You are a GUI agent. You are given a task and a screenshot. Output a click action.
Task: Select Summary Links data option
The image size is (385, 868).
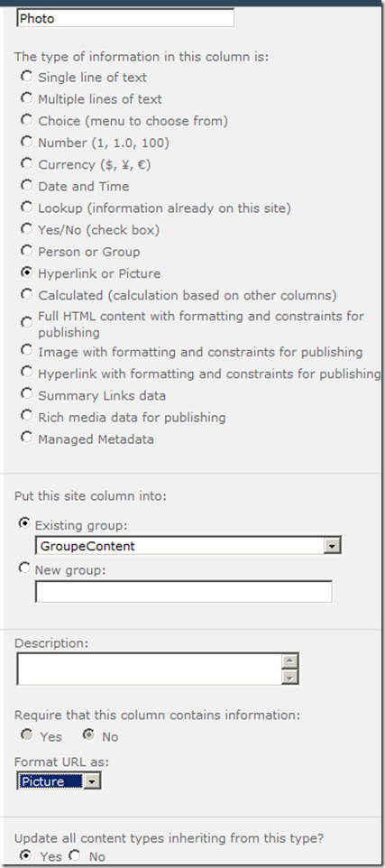pyautogui.click(x=26, y=394)
